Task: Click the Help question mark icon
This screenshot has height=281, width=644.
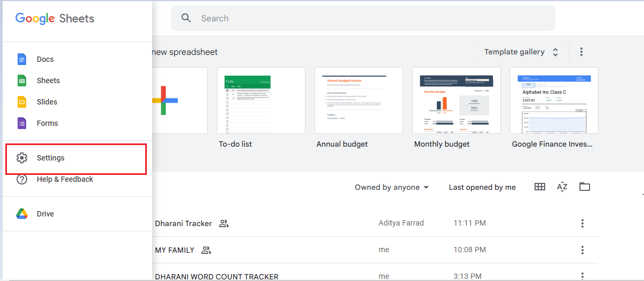Action: click(22, 179)
